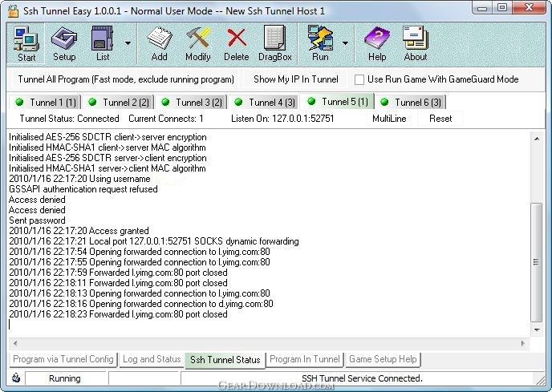The width and height of the screenshot is (552, 392).
Task: Click Tunnel All Program fast mode button
Action: pyautogui.click(x=126, y=79)
